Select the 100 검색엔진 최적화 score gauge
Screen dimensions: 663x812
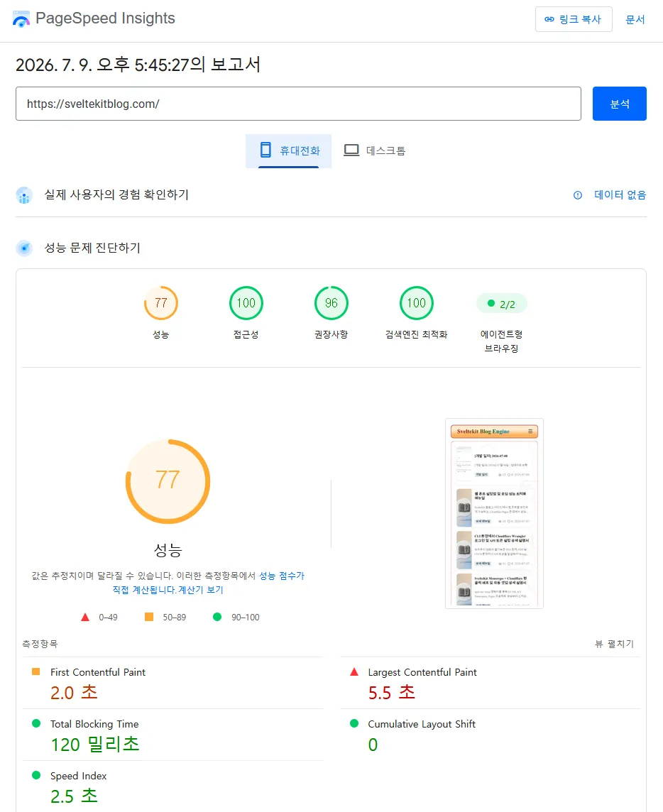[417, 304]
